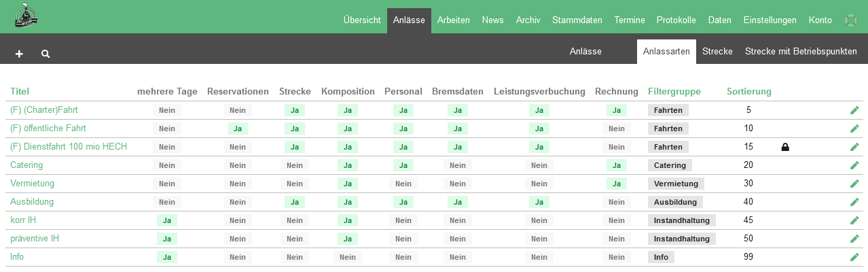The height and width of the screenshot is (272, 868).
Task: Sort table by Sortierung header
Action: click(748, 92)
